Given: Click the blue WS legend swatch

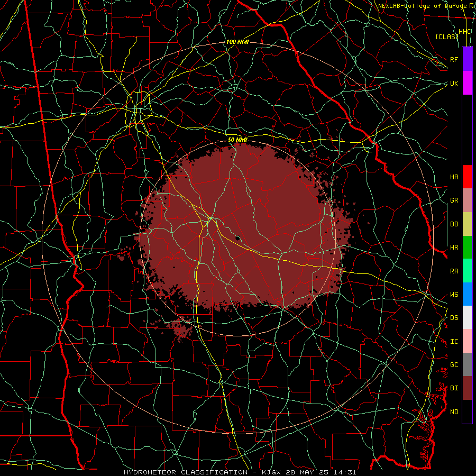Looking at the screenshot, I should 467,294.
